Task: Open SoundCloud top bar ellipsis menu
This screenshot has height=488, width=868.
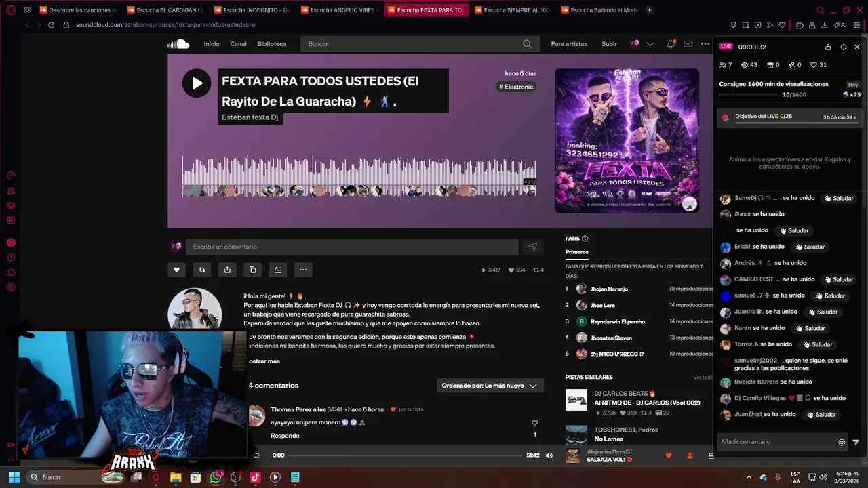Action: pyautogui.click(x=705, y=44)
